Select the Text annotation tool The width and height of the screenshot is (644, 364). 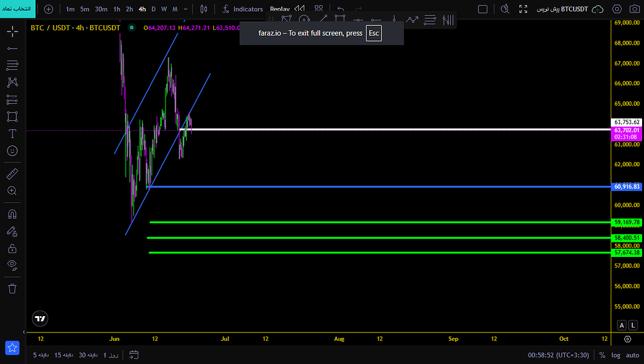click(x=13, y=134)
